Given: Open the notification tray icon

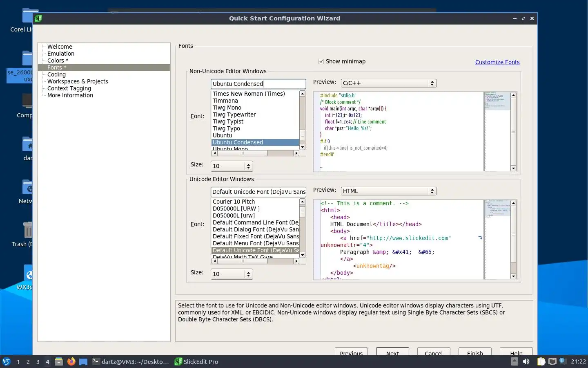Looking at the screenshot, I should 563,361.
